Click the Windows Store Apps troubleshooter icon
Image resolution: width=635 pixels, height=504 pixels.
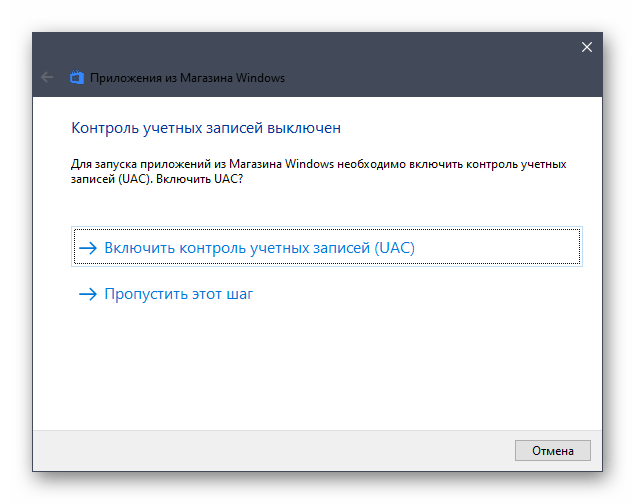[77, 77]
